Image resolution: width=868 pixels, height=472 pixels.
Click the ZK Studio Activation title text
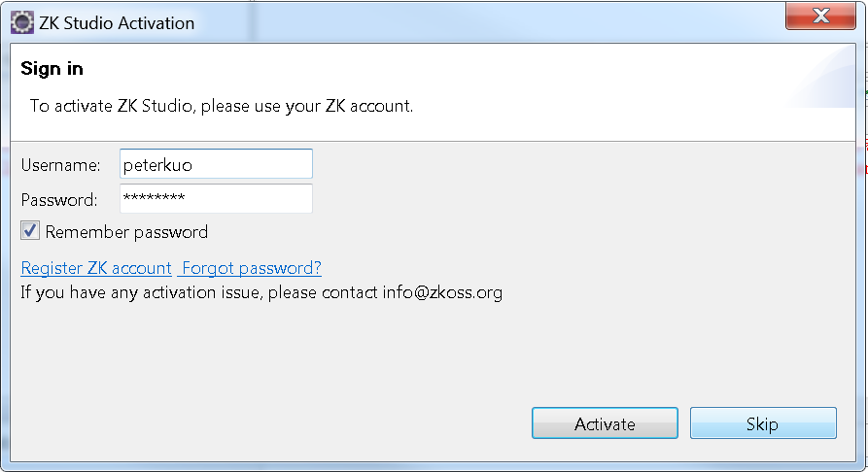[x=117, y=23]
